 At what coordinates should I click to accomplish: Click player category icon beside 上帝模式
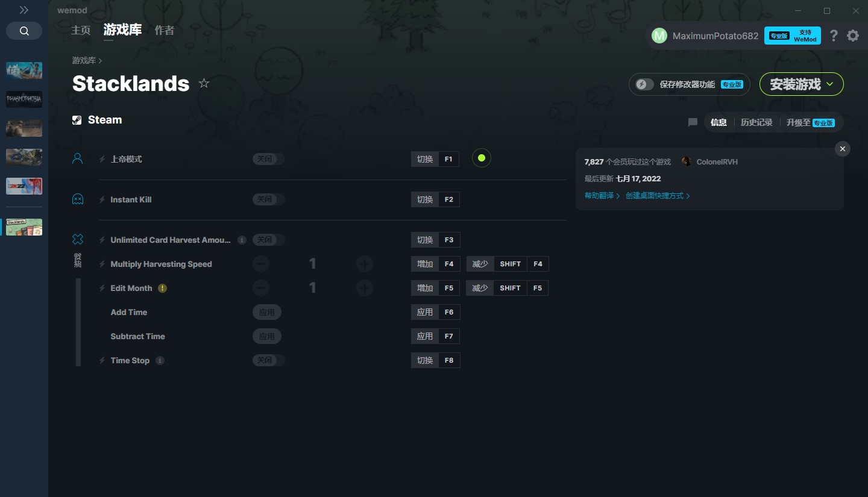point(77,158)
